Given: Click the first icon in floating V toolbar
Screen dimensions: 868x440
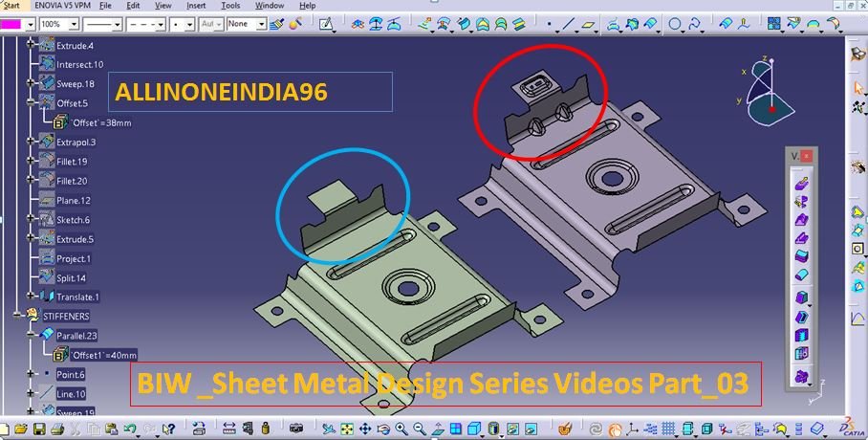Looking at the screenshot, I should point(801,183).
